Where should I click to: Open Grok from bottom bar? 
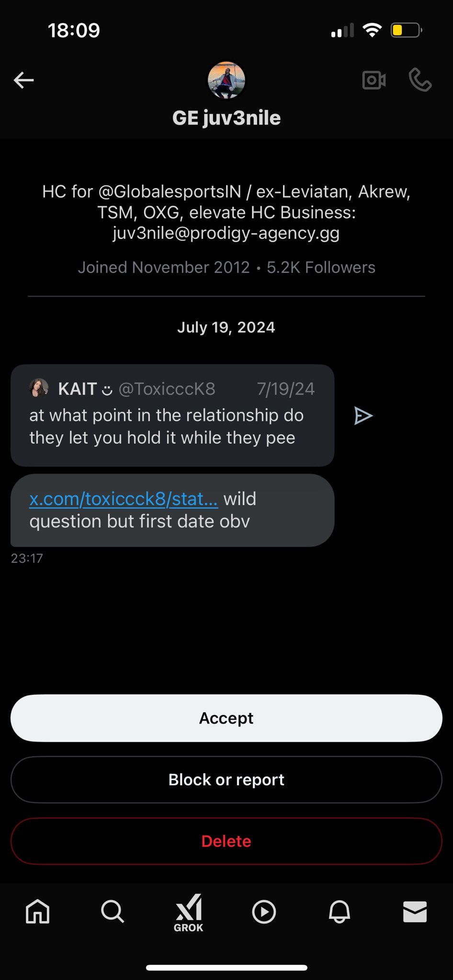188,912
